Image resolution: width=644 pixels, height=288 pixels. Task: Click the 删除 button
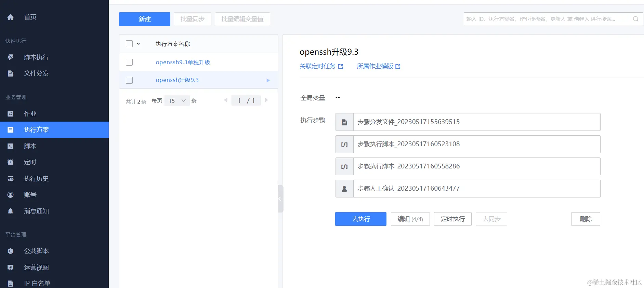point(586,219)
